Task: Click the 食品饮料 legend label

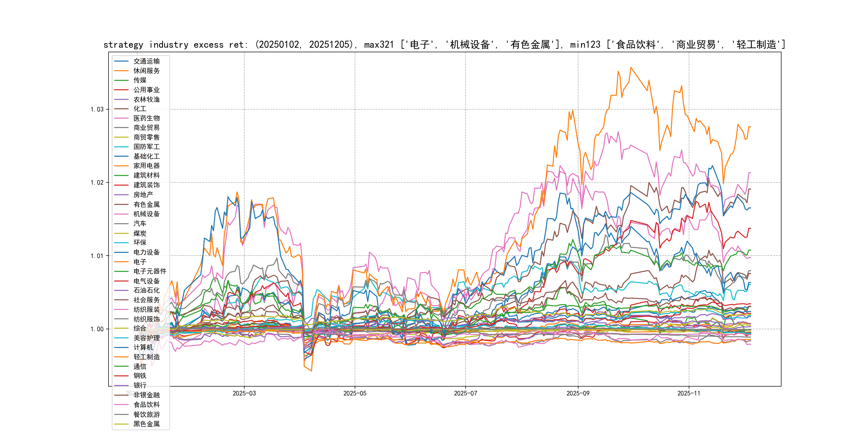Action: click(147, 405)
